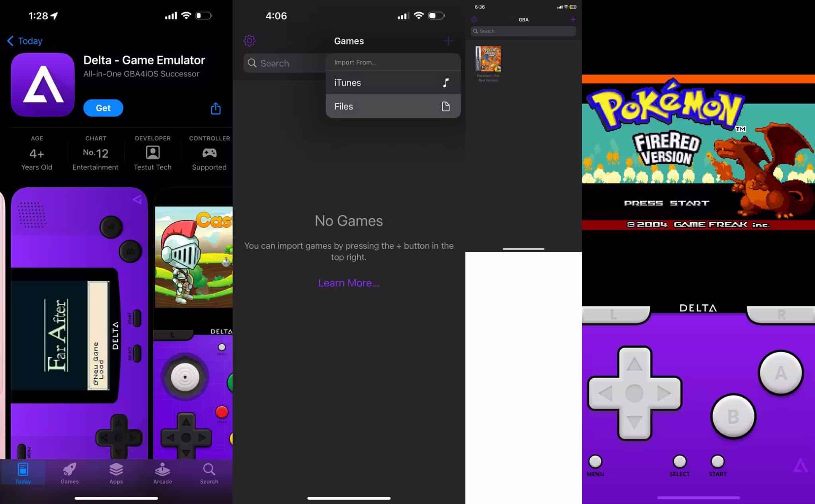The width and height of the screenshot is (815, 504).
Task: Open the Games tab in App Store
Action: [x=70, y=473]
